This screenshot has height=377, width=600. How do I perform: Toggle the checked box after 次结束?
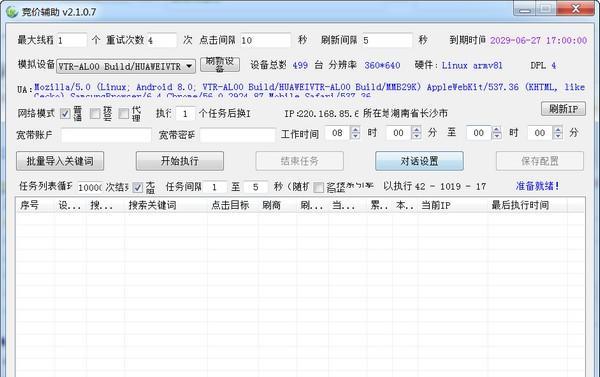point(137,188)
